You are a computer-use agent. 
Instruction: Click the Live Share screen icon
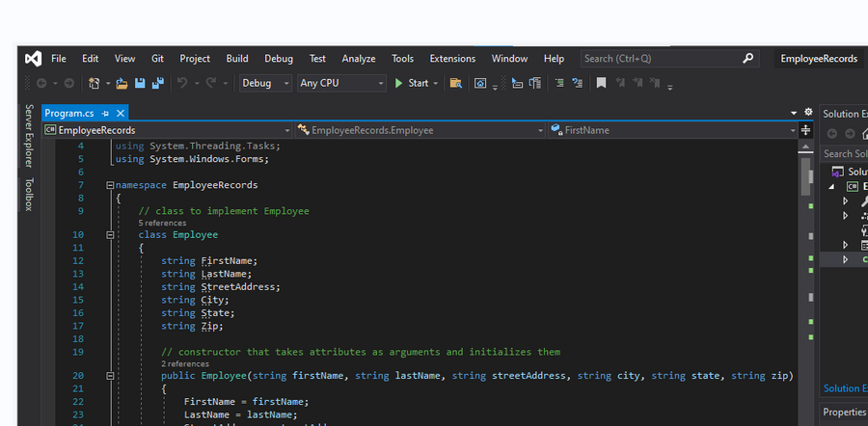tap(480, 84)
